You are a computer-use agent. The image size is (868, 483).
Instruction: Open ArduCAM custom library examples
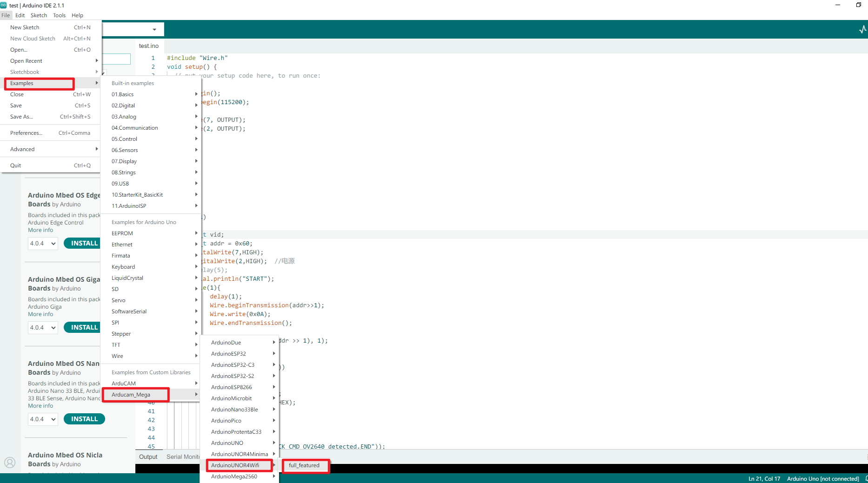[151, 384]
